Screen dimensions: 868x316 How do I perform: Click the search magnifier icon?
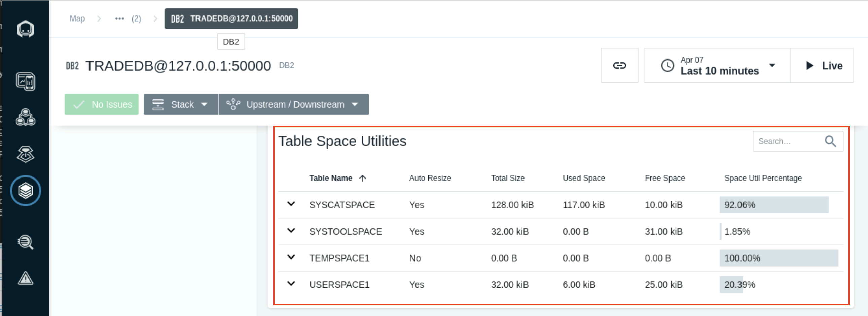(x=830, y=141)
